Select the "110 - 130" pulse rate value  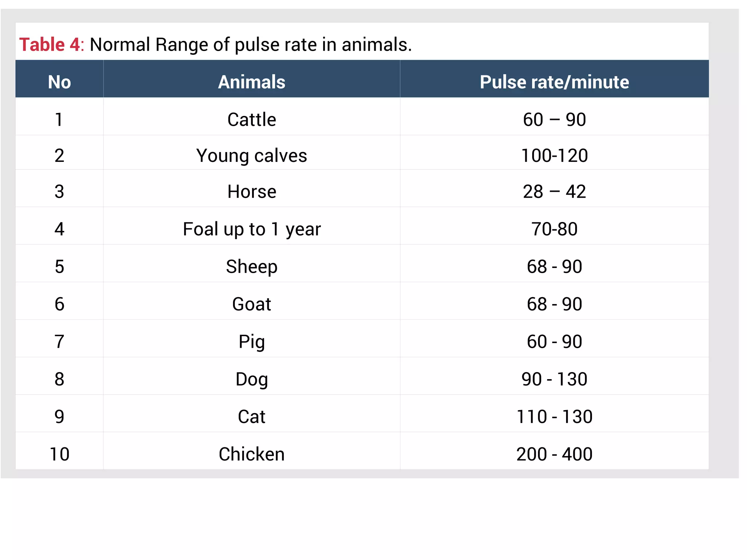tap(554, 417)
